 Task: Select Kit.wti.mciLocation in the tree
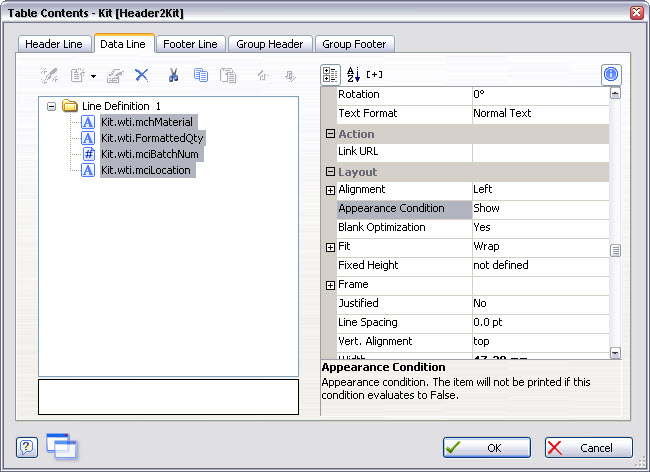pyautogui.click(x=146, y=170)
